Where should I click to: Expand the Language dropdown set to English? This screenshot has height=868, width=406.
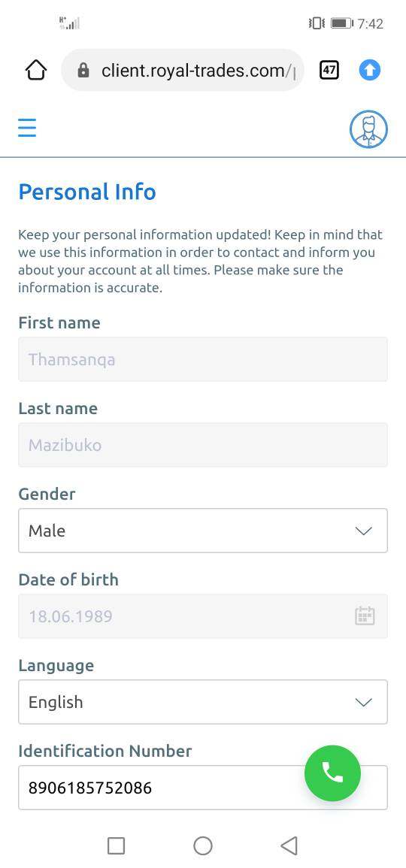pos(203,702)
